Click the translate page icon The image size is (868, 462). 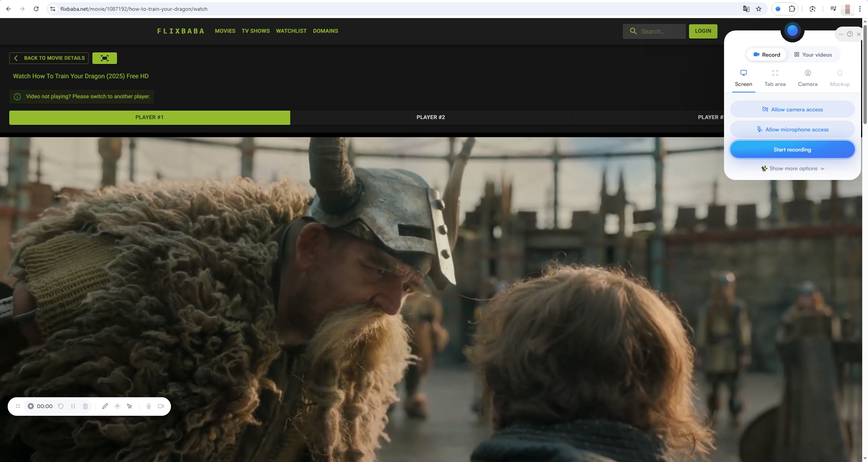click(x=746, y=9)
